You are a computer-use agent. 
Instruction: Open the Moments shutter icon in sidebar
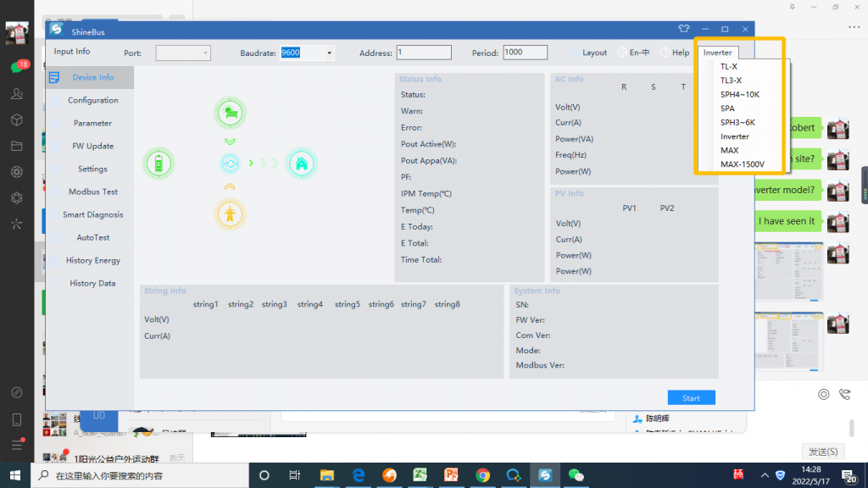click(17, 172)
